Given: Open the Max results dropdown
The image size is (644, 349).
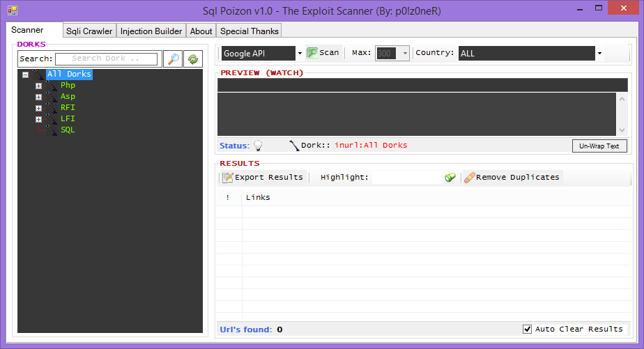Looking at the screenshot, I should (405, 54).
